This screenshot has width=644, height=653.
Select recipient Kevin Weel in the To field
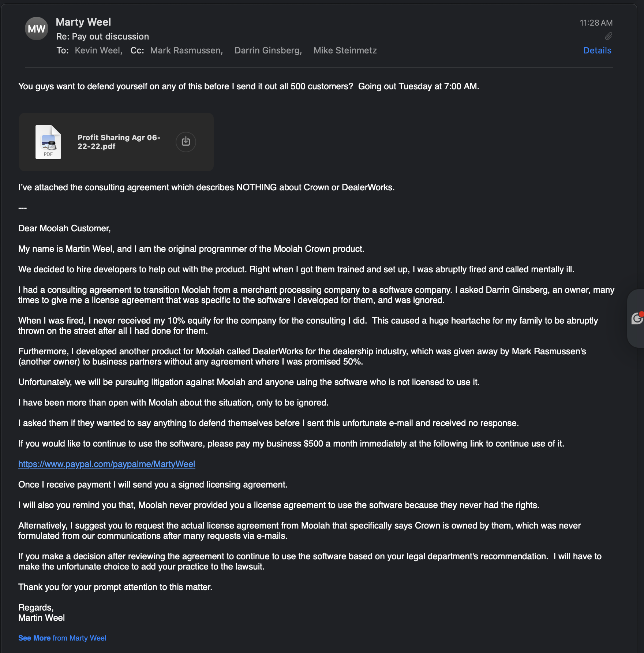point(98,51)
